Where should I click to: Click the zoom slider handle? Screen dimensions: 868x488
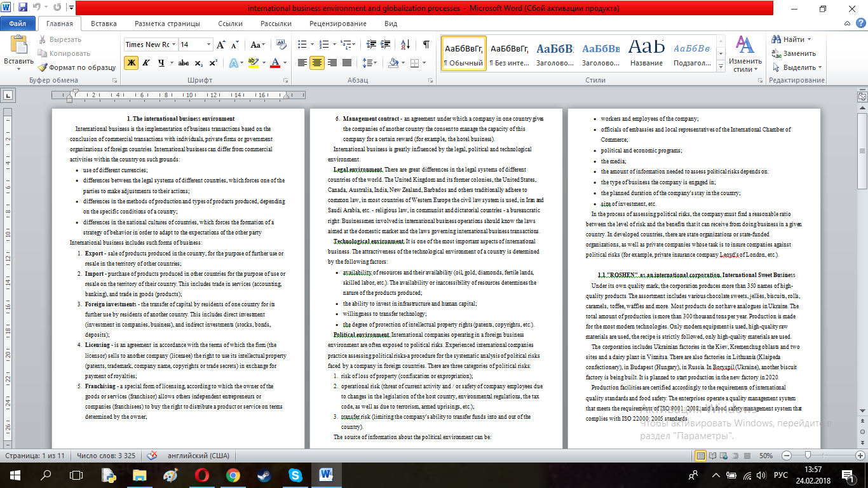[x=808, y=456]
